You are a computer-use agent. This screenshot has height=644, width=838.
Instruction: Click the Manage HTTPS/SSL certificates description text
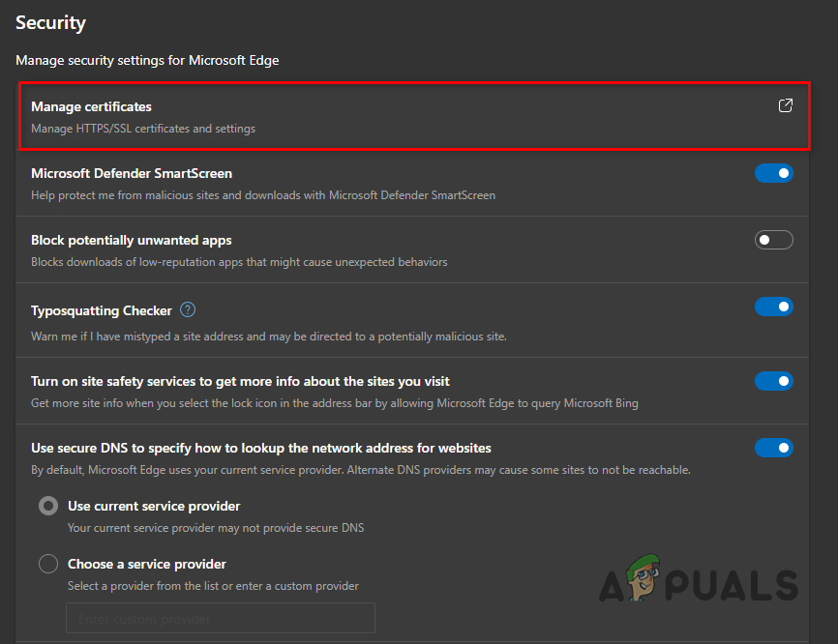[143, 129]
